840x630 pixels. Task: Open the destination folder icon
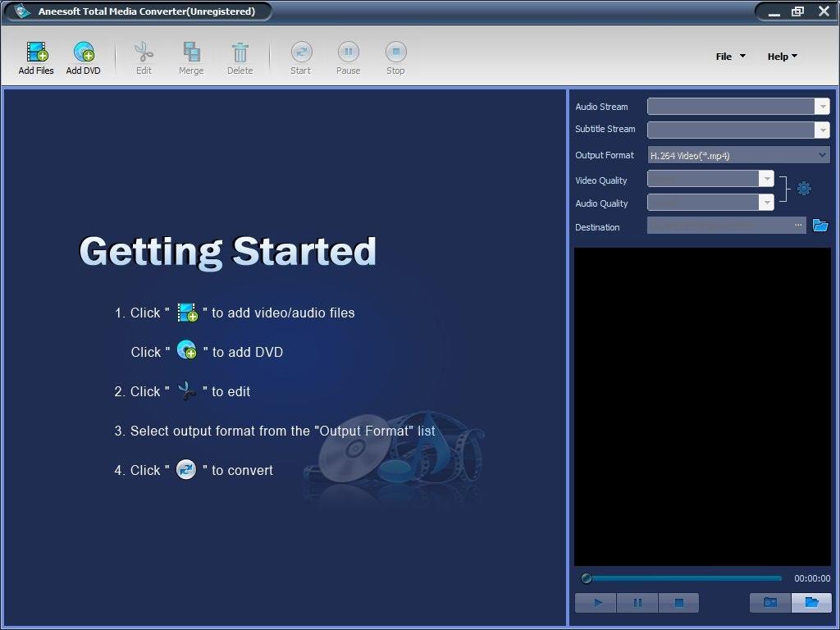pos(820,225)
